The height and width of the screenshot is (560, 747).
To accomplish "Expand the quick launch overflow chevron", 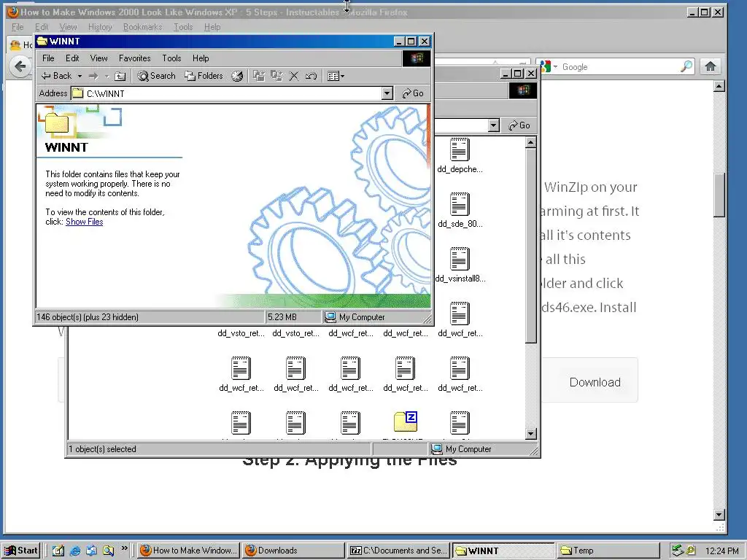I will 124,548.
